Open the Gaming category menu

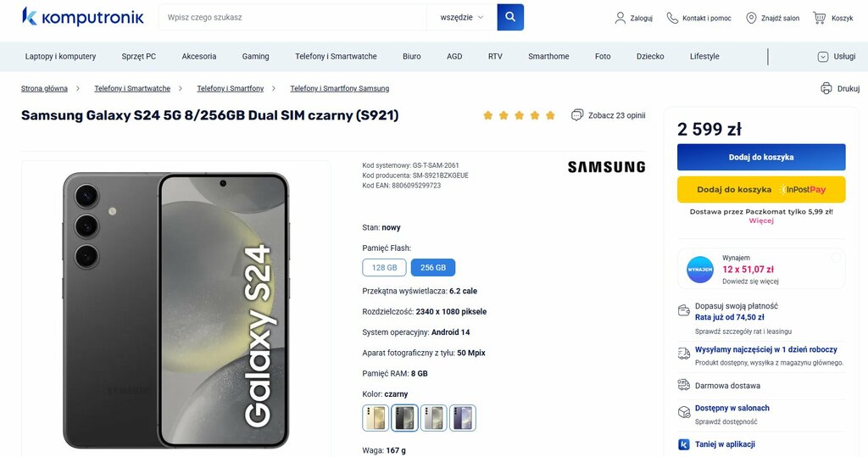coord(255,57)
